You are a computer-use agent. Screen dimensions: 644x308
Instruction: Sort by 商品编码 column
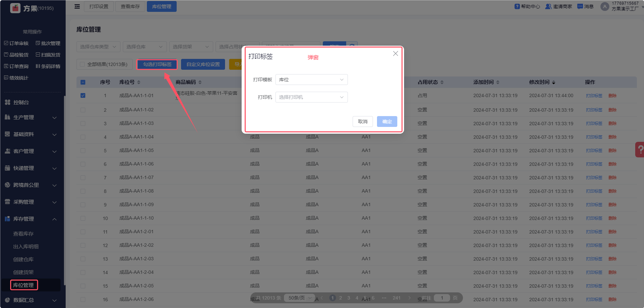tap(200, 82)
